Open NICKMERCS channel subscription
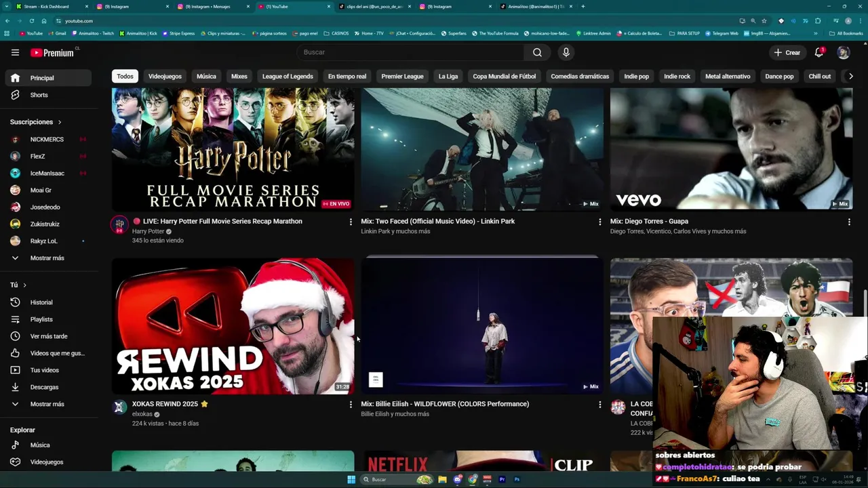This screenshot has width=868, height=488. tap(47, 140)
